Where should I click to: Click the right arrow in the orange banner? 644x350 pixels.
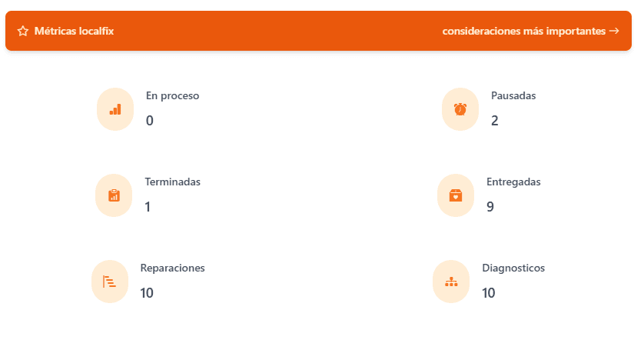click(x=614, y=32)
